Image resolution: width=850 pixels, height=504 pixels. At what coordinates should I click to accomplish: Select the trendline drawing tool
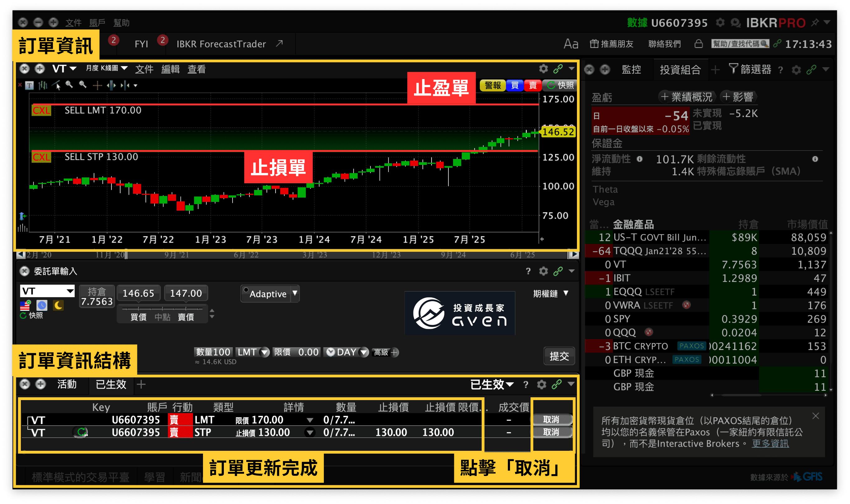(x=57, y=85)
